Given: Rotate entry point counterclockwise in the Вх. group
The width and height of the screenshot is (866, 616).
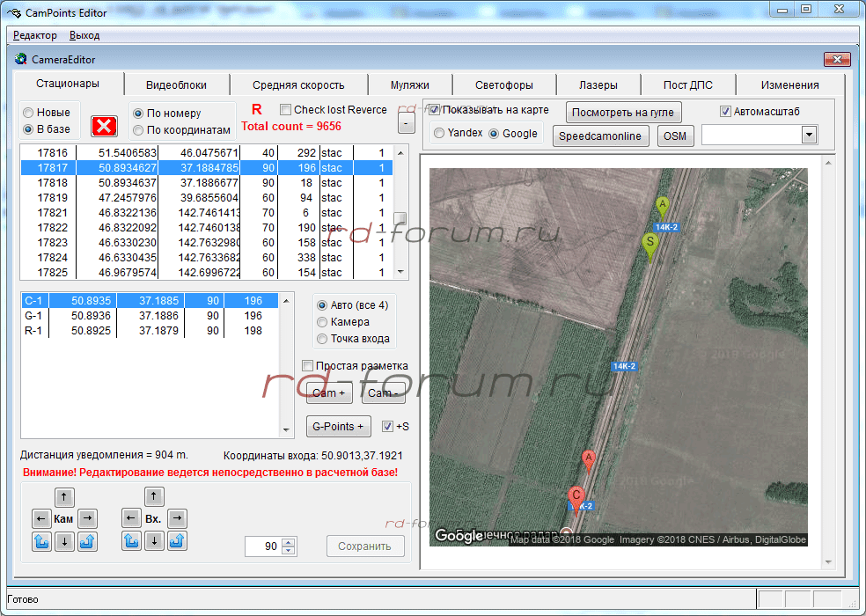Looking at the screenshot, I should point(131,541).
